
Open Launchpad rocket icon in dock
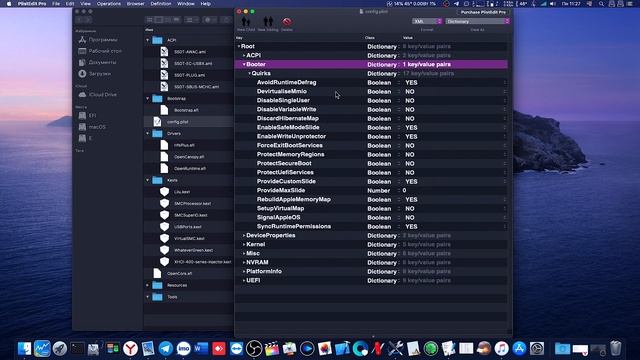coord(60,349)
